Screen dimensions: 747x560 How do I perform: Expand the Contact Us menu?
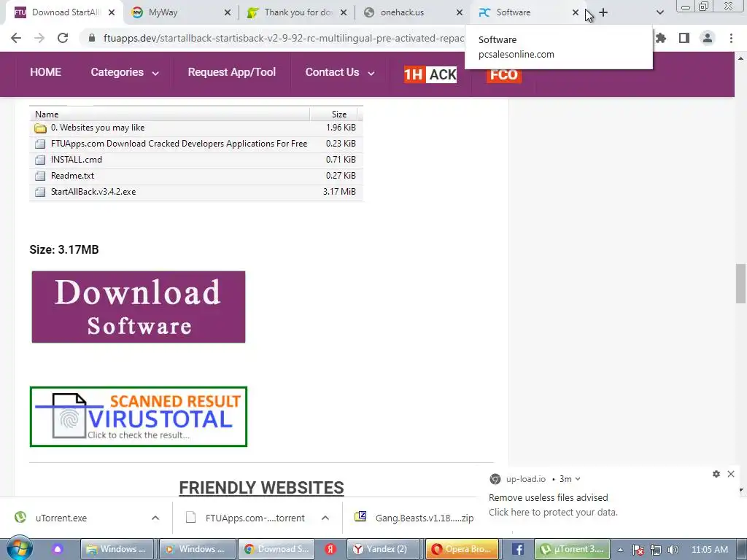click(x=340, y=72)
